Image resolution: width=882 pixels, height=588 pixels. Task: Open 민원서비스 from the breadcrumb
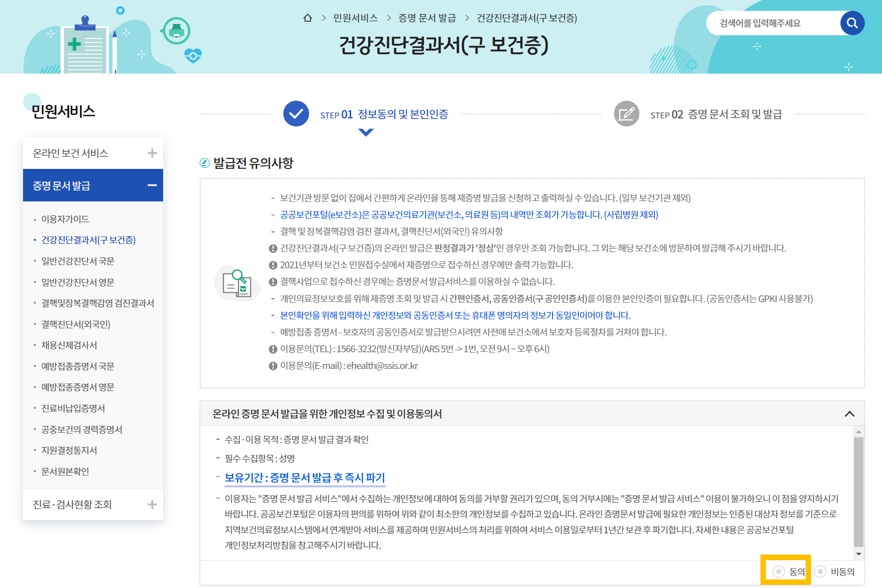355,19
